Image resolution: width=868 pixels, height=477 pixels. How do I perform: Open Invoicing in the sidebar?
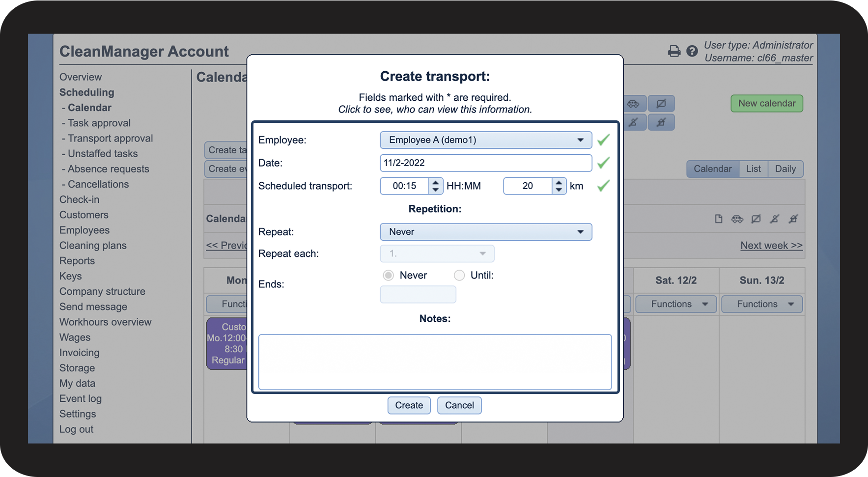(x=79, y=353)
